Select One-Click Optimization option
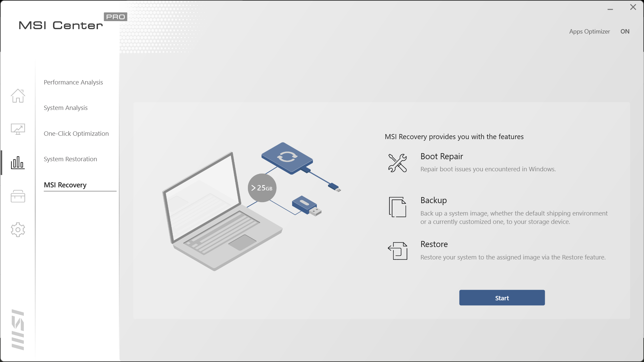 [76, 133]
